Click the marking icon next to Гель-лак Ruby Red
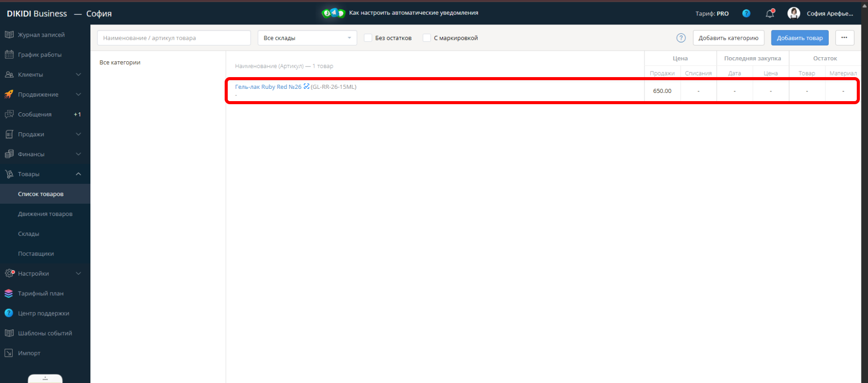868x383 pixels. point(306,86)
